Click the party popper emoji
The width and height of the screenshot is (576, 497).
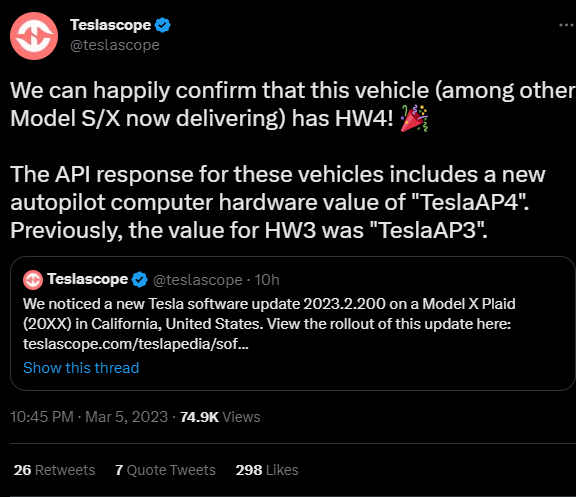[414, 118]
